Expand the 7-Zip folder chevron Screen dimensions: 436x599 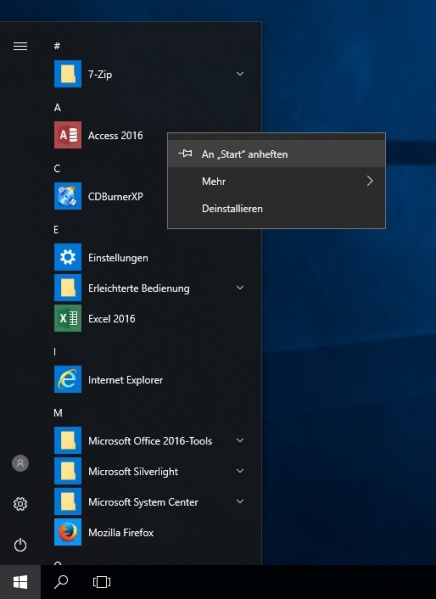point(240,74)
